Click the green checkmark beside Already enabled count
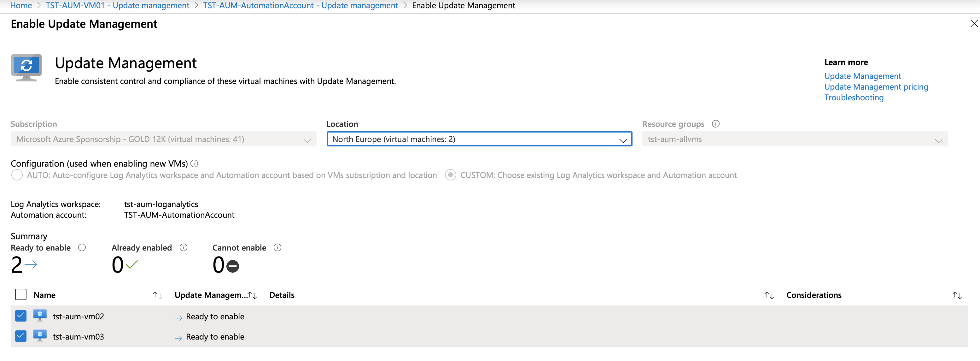Viewport: 980px width, 361px height. pos(131,264)
